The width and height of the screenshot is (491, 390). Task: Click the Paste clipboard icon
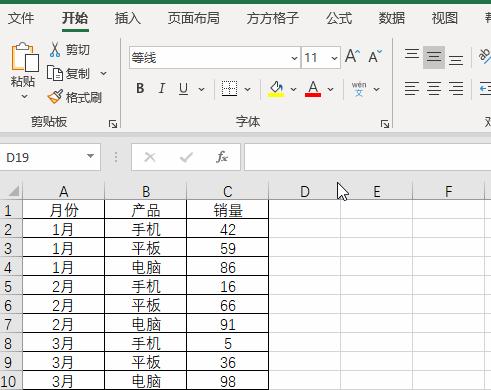pyautogui.click(x=24, y=57)
